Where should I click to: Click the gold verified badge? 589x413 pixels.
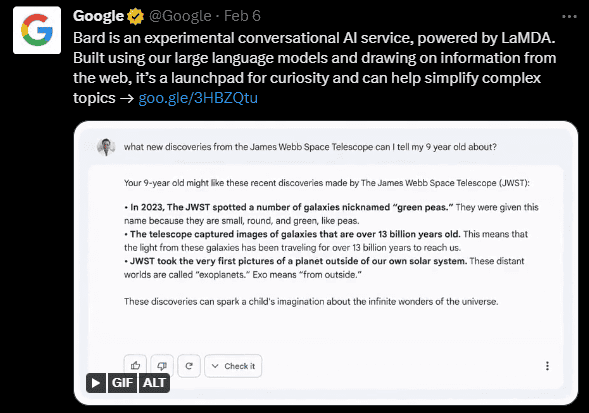tap(135, 16)
